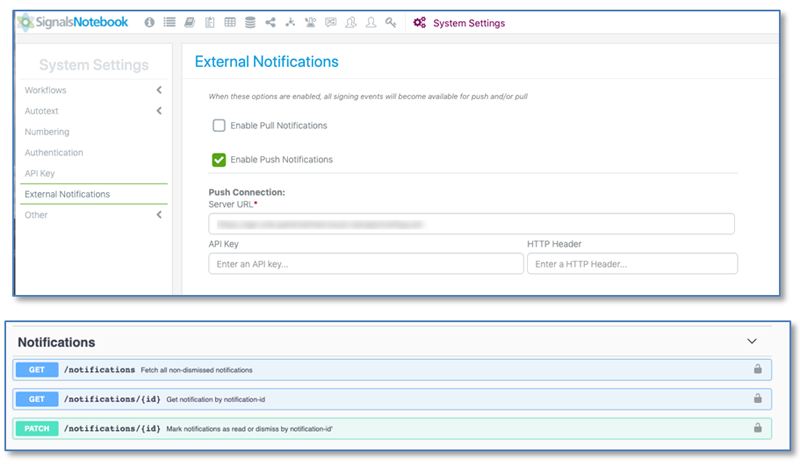
Task: Click the SignalsNotebook logo
Action: [x=76, y=22]
